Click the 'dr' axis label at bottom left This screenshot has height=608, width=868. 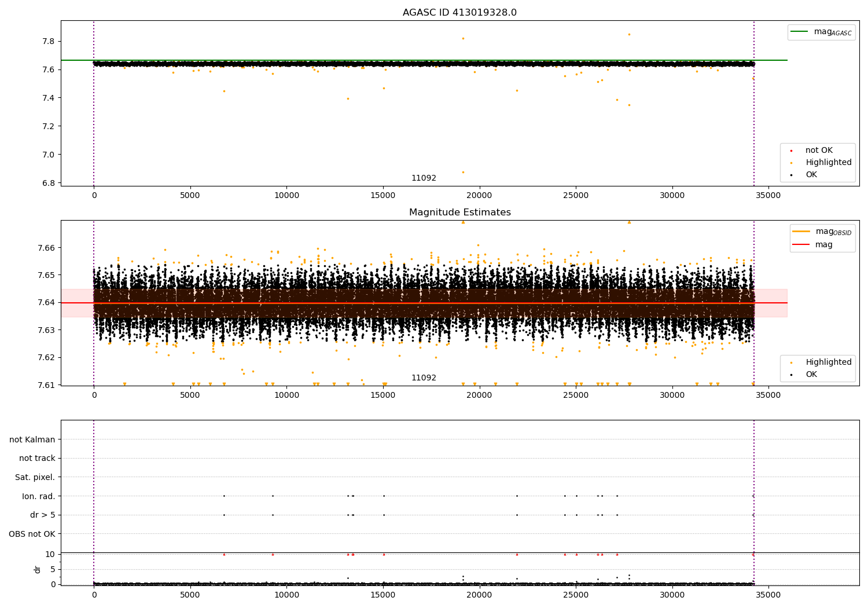pyautogui.click(x=37, y=569)
